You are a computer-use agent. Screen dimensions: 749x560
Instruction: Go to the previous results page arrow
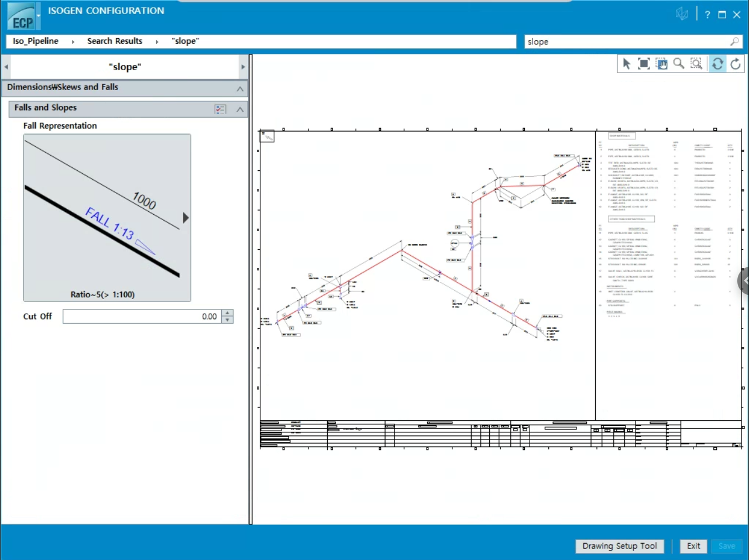pos(6,67)
